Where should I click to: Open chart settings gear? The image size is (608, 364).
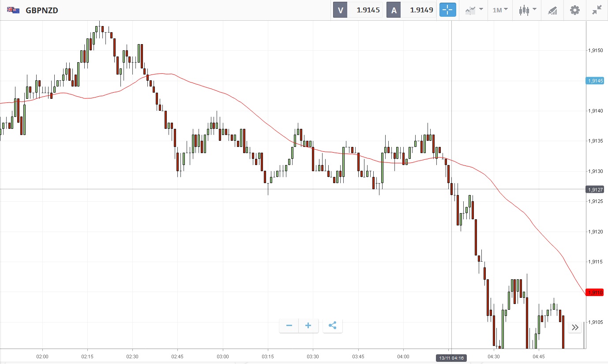574,10
